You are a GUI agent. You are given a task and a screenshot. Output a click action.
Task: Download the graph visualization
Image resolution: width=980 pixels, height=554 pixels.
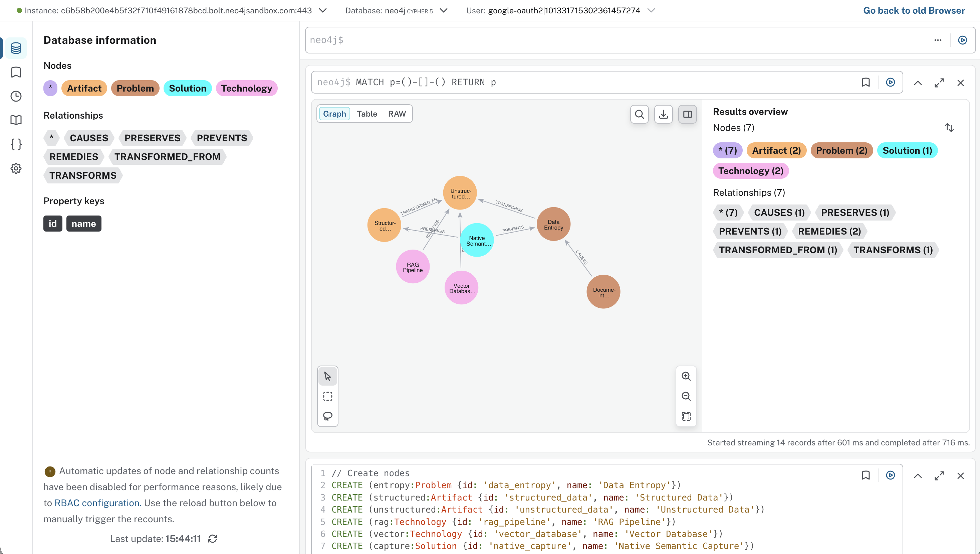(x=664, y=114)
